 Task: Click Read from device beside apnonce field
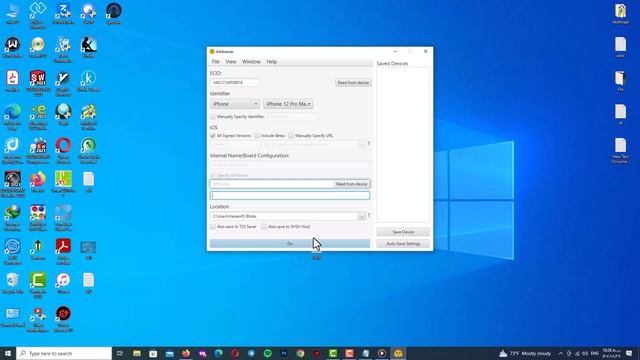pyautogui.click(x=351, y=184)
